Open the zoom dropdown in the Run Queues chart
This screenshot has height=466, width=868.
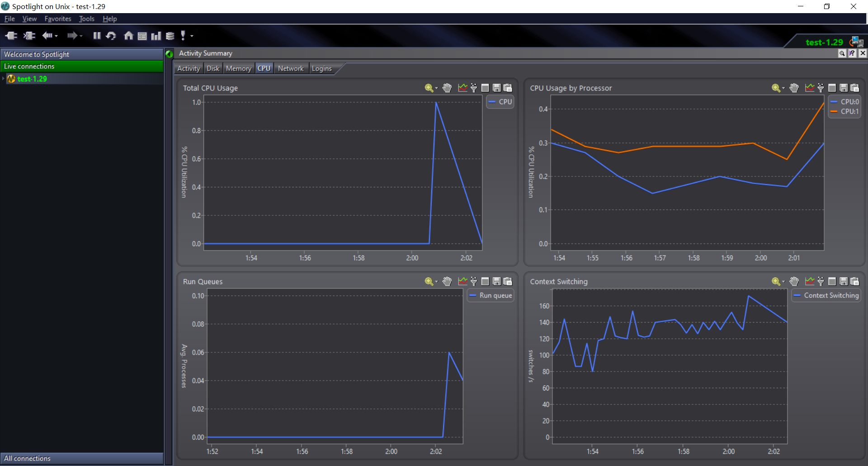click(436, 282)
